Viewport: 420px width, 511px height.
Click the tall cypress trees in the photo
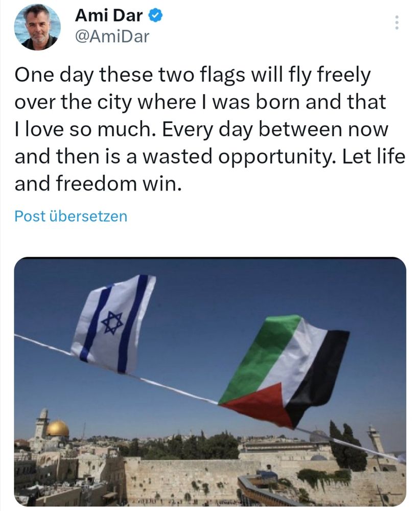347,446
